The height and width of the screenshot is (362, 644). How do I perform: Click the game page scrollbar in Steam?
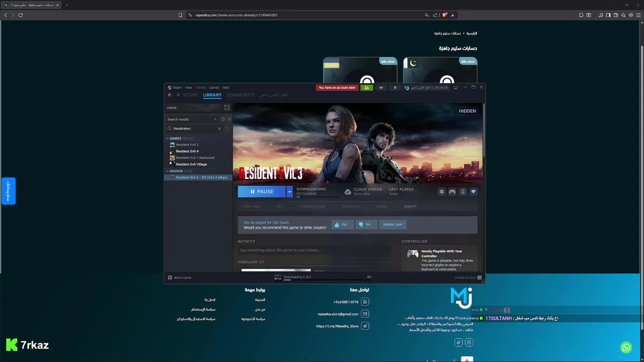484,131
